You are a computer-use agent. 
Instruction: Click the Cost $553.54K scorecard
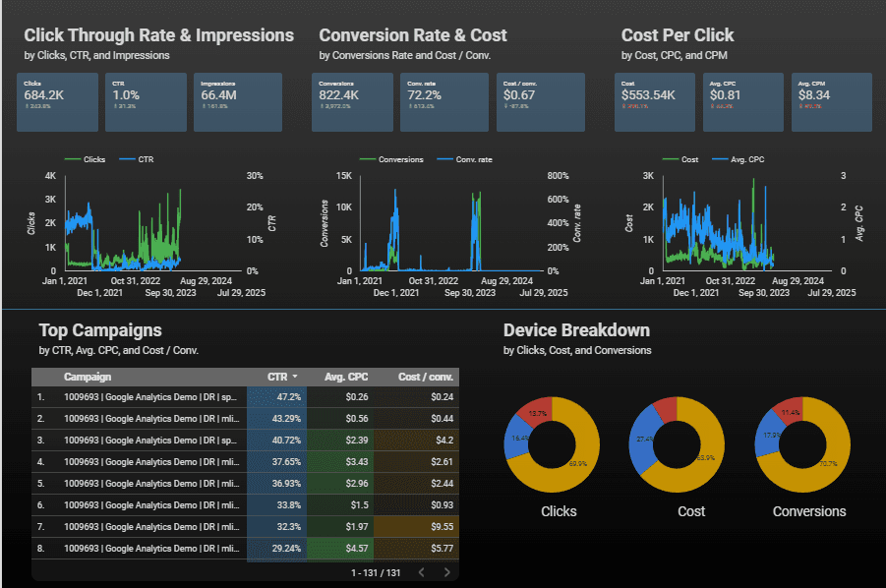click(655, 102)
